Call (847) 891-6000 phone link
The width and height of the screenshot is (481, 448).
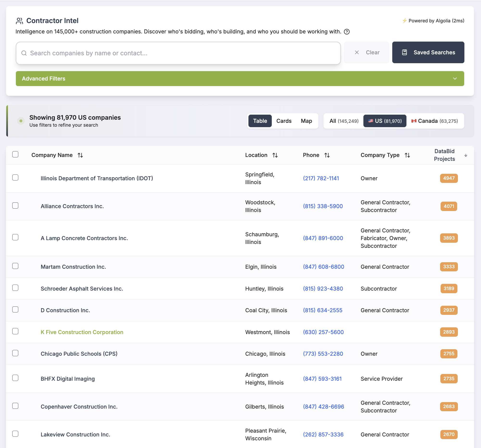[x=323, y=238]
